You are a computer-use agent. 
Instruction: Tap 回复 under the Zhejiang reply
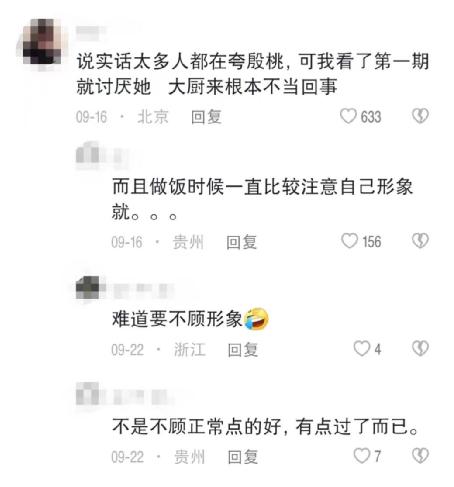pos(243,350)
